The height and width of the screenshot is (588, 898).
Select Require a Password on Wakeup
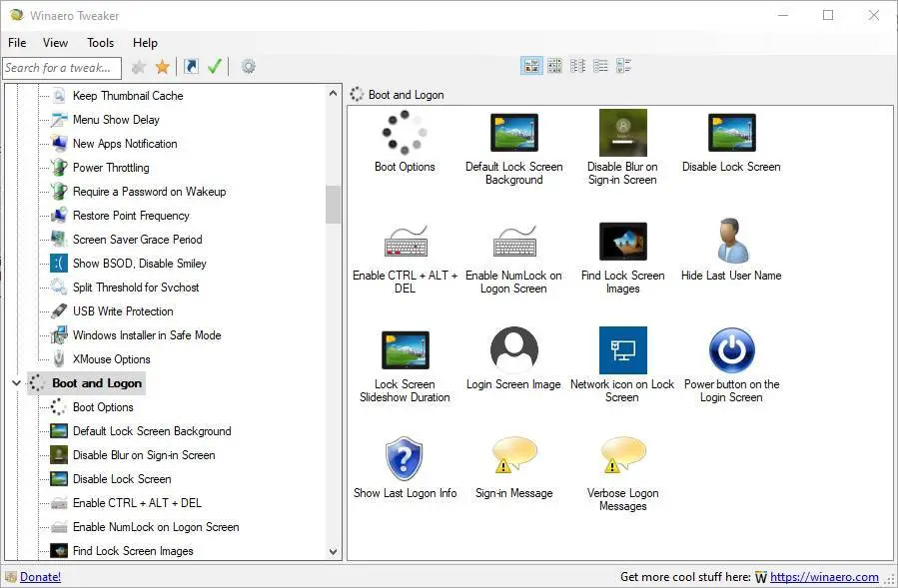pyautogui.click(x=149, y=192)
